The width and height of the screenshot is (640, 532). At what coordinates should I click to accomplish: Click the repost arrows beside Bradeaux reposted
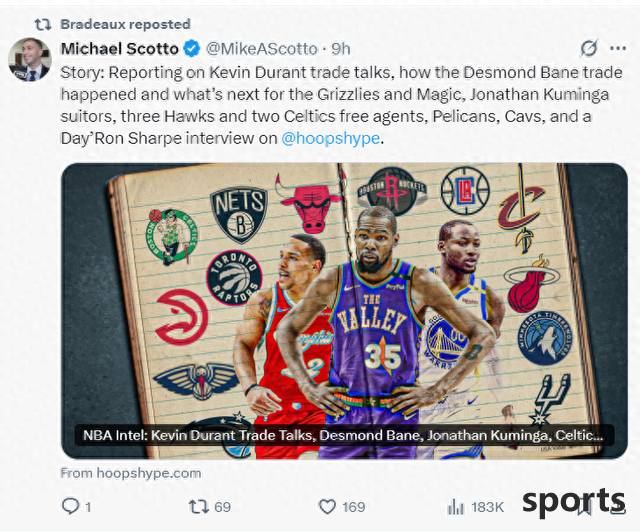coord(43,24)
